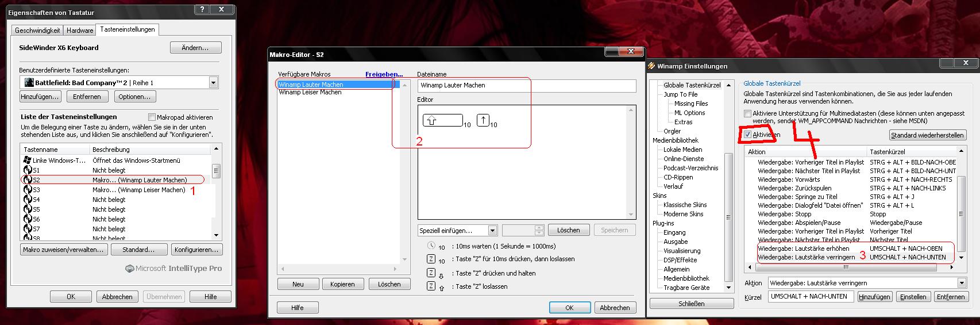Click the Einstellen button in Winamp settings
This screenshot has width=980, height=325.
point(913,297)
